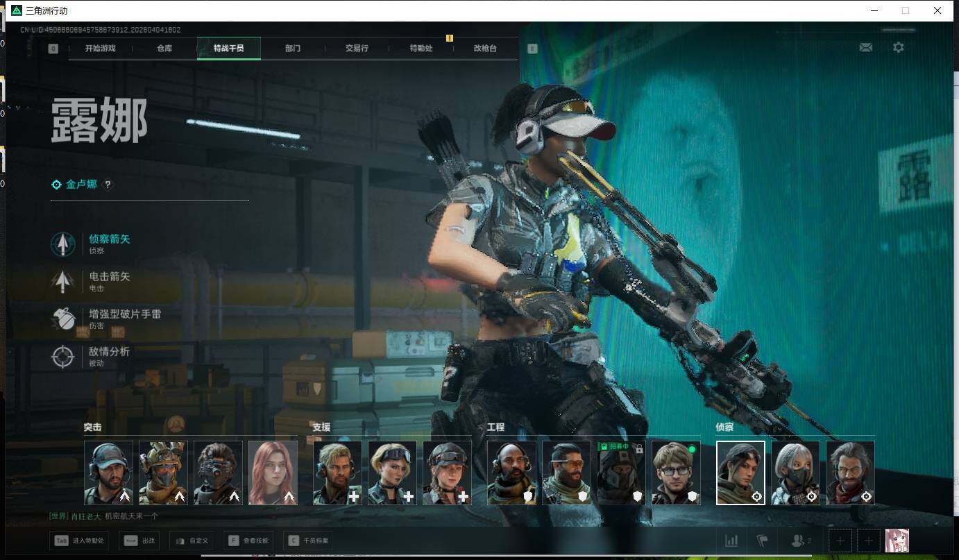Click the 查看技能 button

coord(248,541)
